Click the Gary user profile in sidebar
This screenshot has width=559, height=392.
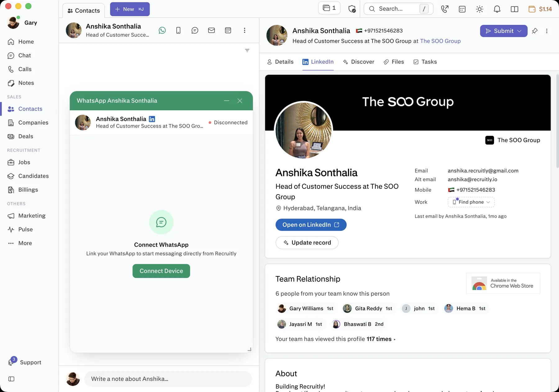(x=22, y=23)
